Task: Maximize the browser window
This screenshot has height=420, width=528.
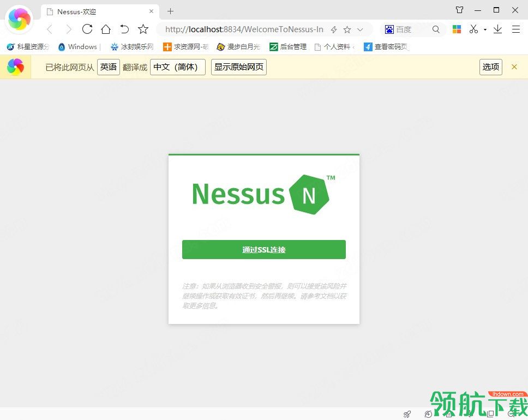Action: click(496, 10)
